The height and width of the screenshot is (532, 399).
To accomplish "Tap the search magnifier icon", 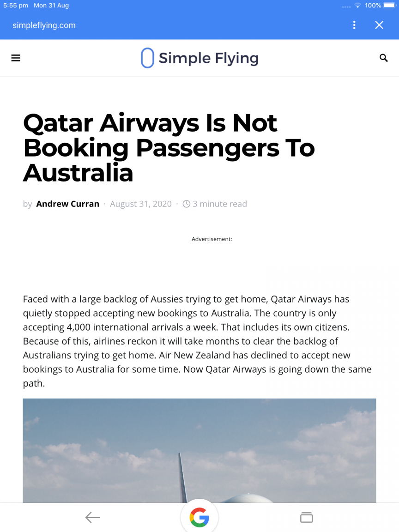I will (x=383, y=58).
